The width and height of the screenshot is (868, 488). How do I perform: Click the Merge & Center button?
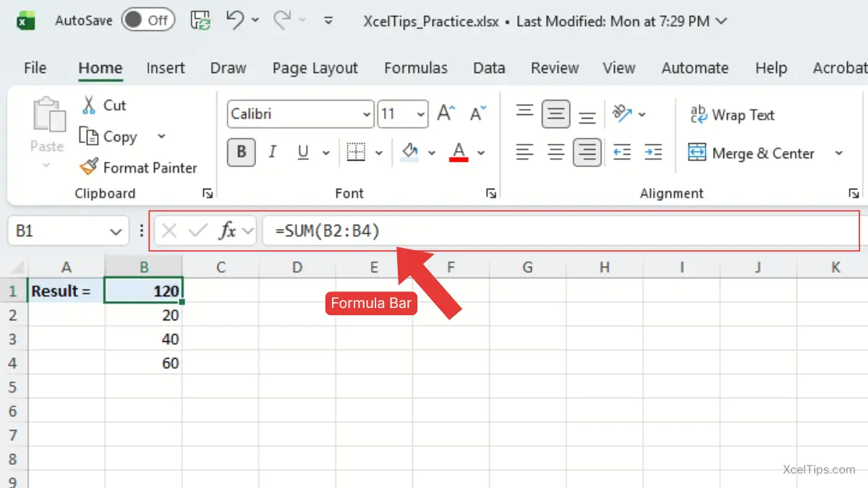point(752,153)
